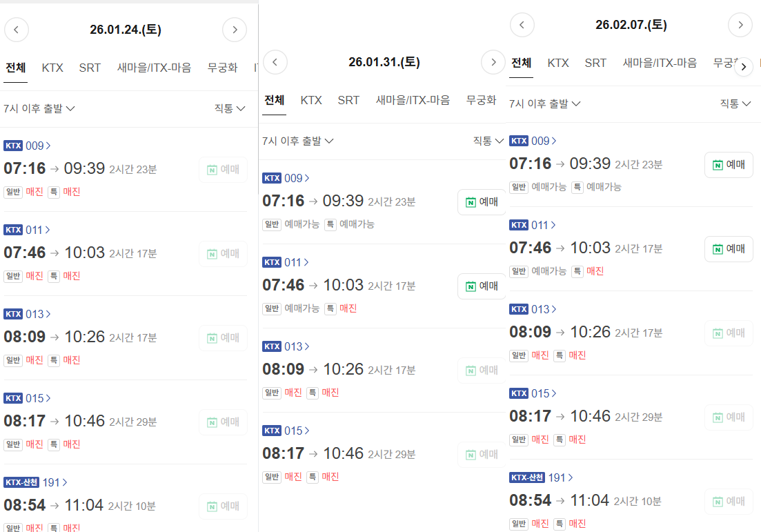Image resolution: width=761 pixels, height=532 pixels.
Task: Open 새마을/ITX-마음 tab in 26.02.07 panel
Action: (x=660, y=63)
